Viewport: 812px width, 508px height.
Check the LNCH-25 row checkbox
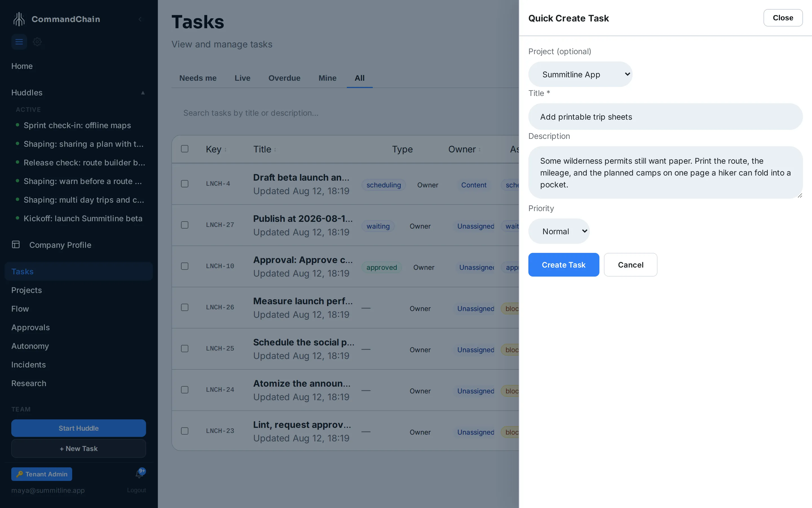(185, 349)
